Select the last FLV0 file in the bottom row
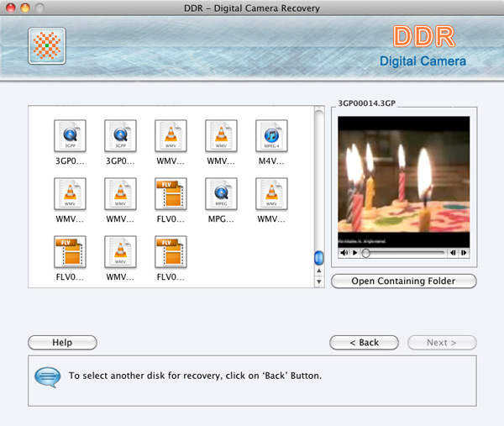Image resolution: width=504 pixels, height=426 pixels. click(x=171, y=252)
